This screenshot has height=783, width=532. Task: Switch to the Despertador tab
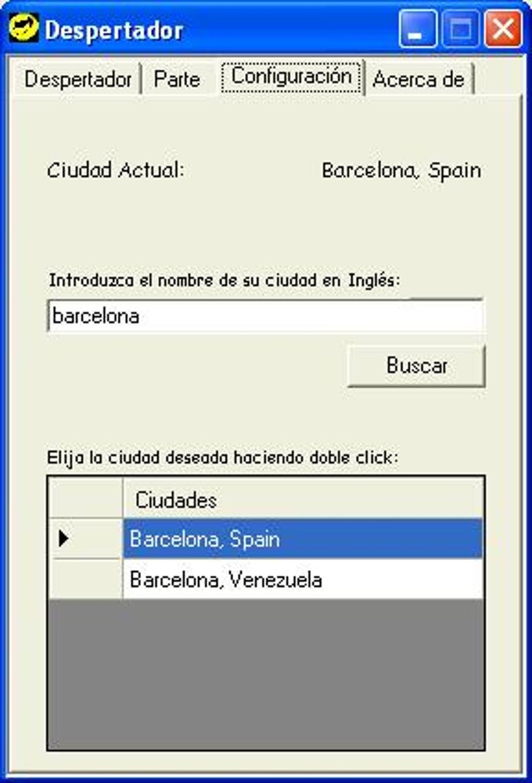pyautogui.click(x=77, y=79)
